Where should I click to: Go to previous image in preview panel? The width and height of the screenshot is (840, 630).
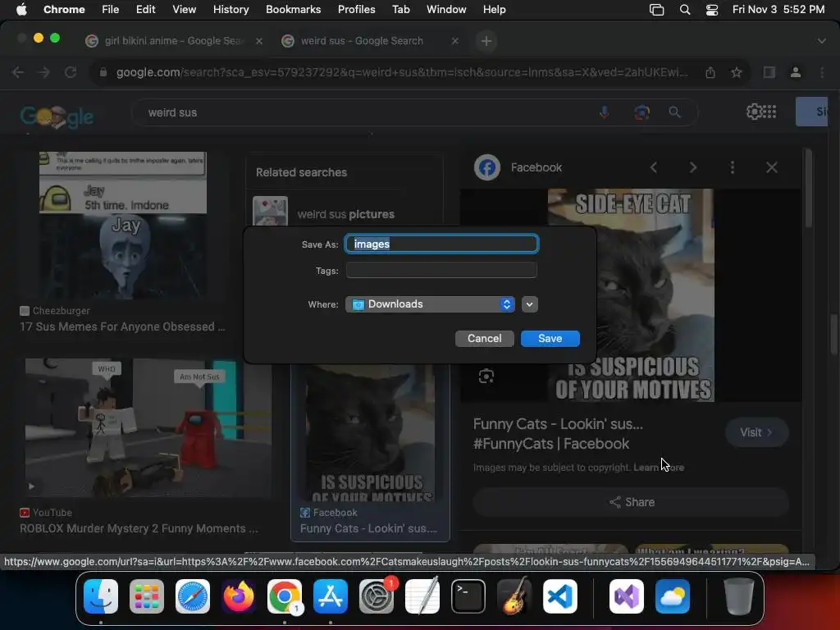pyautogui.click(x=654, y=167)
